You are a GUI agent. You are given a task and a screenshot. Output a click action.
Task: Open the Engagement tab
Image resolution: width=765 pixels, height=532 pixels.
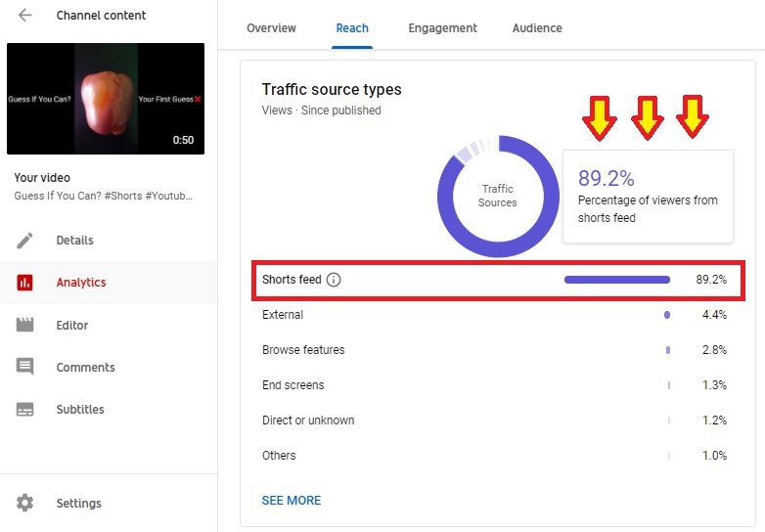(442, 28)
